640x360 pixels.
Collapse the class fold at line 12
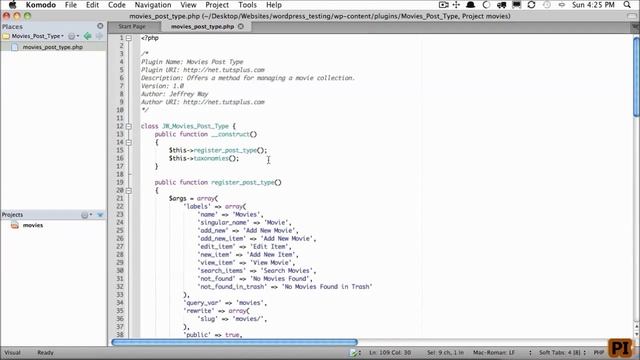[129, 127]
